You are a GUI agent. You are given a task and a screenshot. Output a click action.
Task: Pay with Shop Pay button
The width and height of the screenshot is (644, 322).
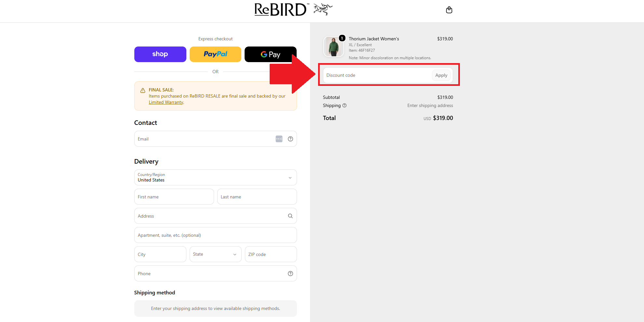[160, 54]
